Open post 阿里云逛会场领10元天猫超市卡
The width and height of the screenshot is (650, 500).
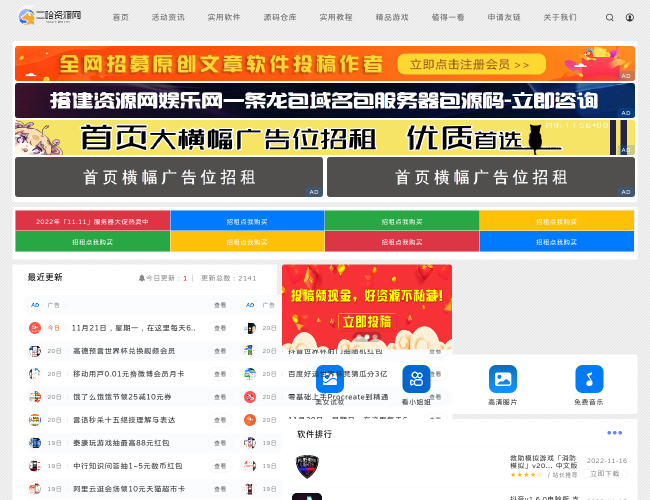(129, 489)
